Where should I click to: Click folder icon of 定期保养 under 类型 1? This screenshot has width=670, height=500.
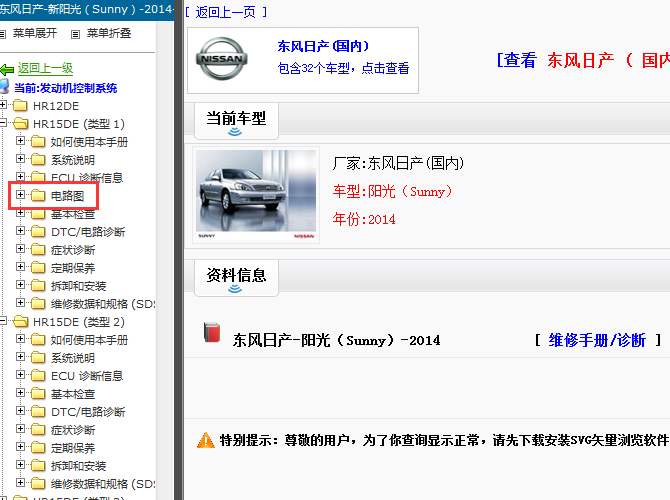point(38,268)
